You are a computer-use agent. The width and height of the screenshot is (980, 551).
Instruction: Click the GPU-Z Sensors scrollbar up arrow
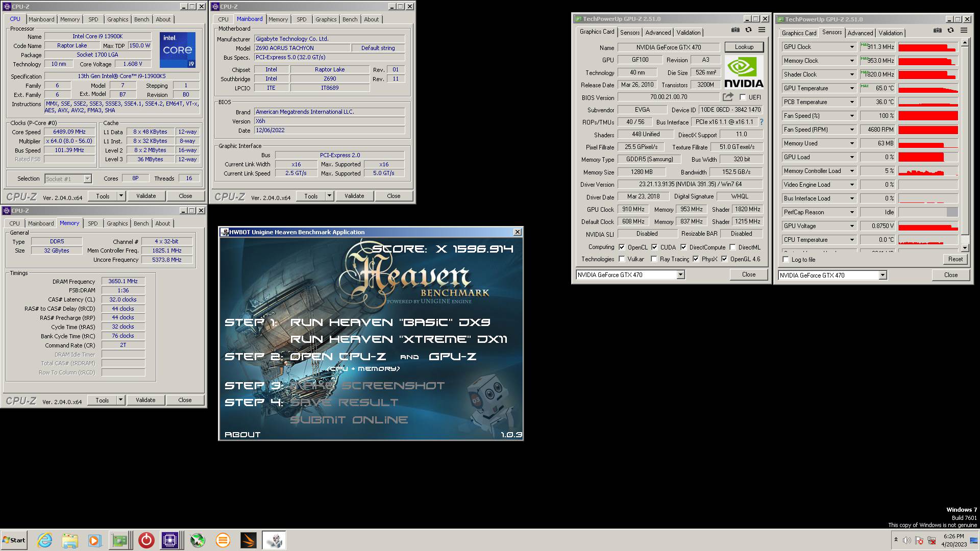coord(965,44)
